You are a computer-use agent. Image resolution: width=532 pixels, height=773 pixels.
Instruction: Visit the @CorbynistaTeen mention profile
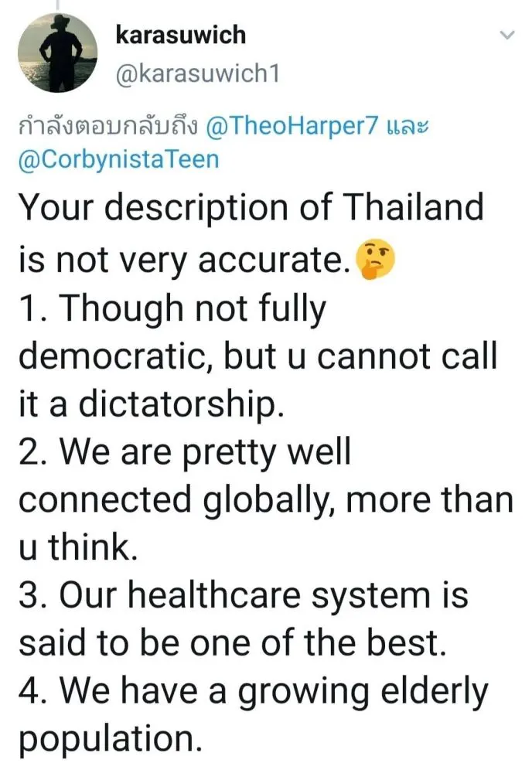[118, 159]
